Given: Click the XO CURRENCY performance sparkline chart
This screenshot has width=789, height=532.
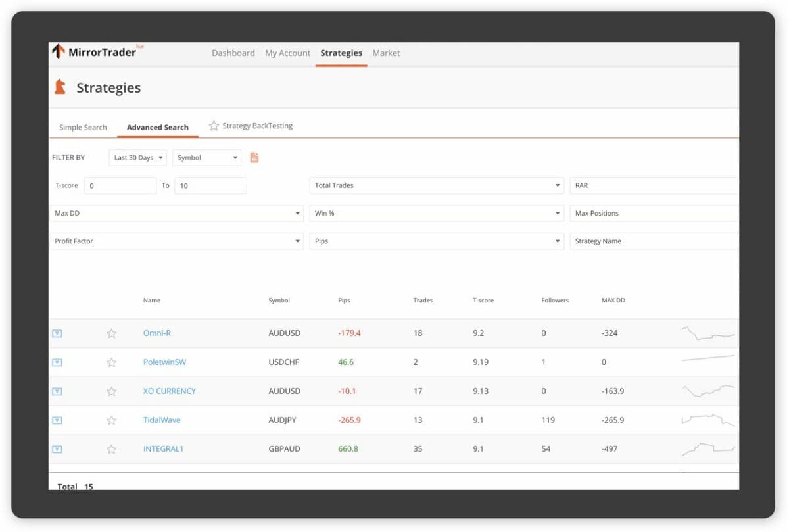Looking at the screenshot, I should 708,391.
